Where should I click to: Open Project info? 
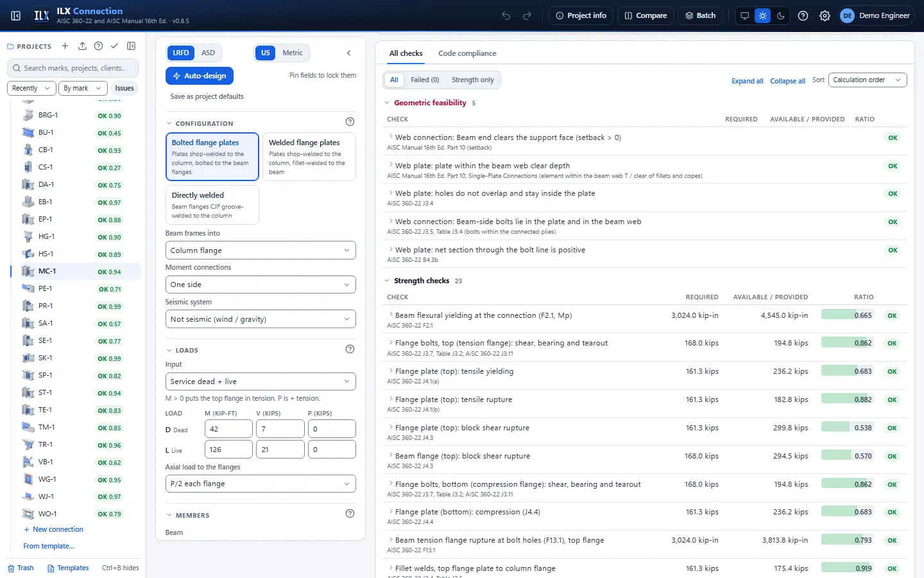581,15
